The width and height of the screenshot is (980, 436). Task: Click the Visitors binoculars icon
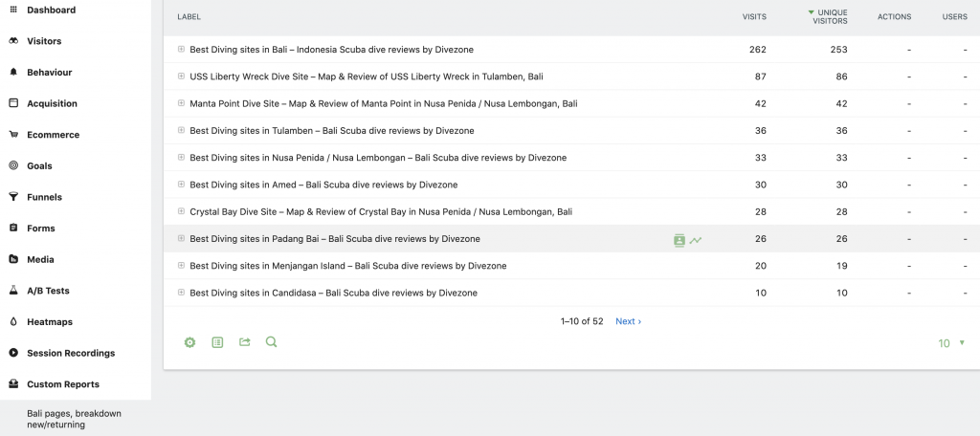tap(13, 41)
